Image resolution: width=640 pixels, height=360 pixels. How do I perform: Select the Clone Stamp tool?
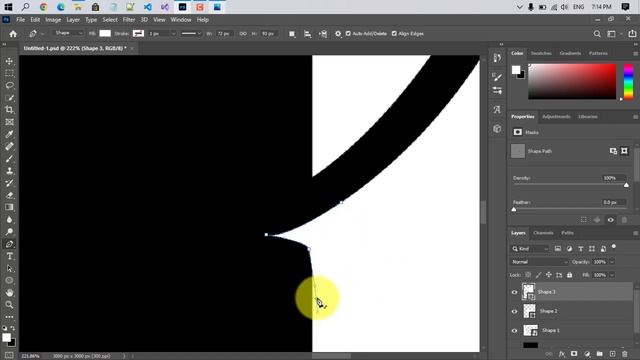click(x=9, y=171)
